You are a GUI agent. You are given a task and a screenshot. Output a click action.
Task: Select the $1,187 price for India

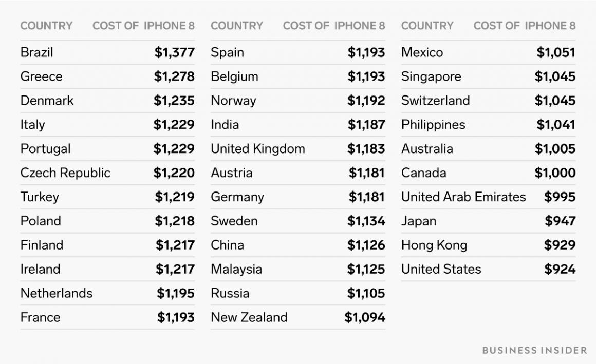366,125
